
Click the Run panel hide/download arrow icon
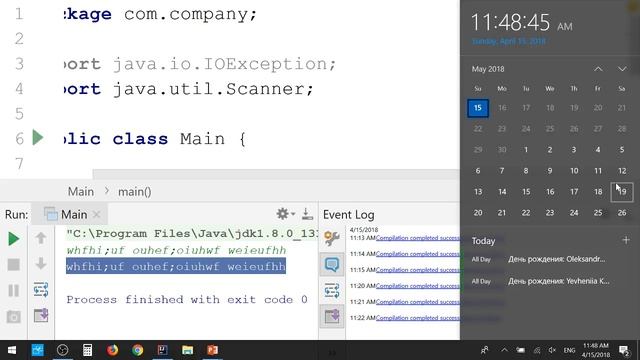click(307, 213)
